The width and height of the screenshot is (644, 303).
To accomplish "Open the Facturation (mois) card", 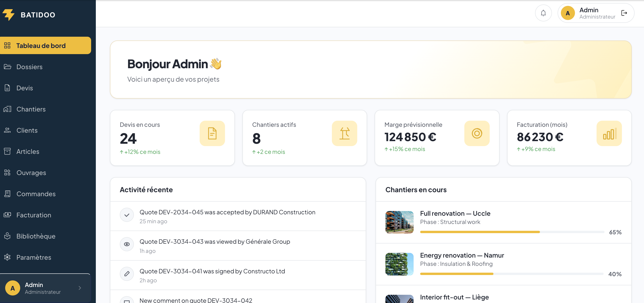I will 569,138.
